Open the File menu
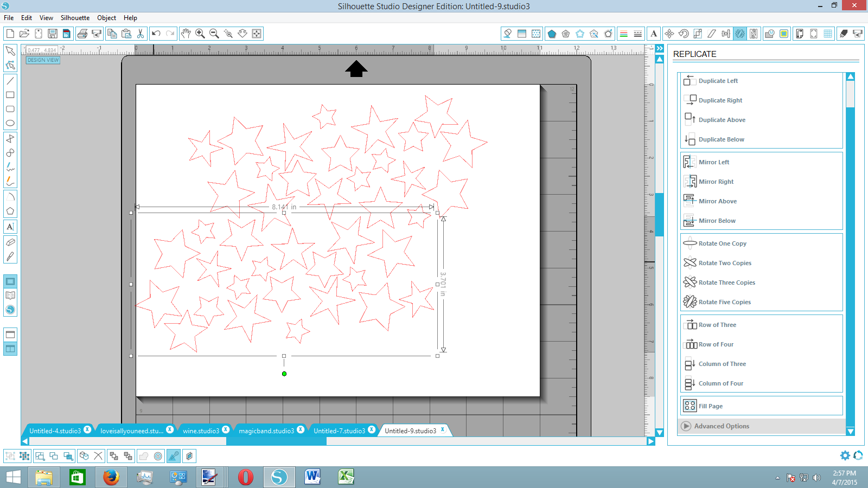The width and height of the screenshot is (868, 488). (9, 18)
